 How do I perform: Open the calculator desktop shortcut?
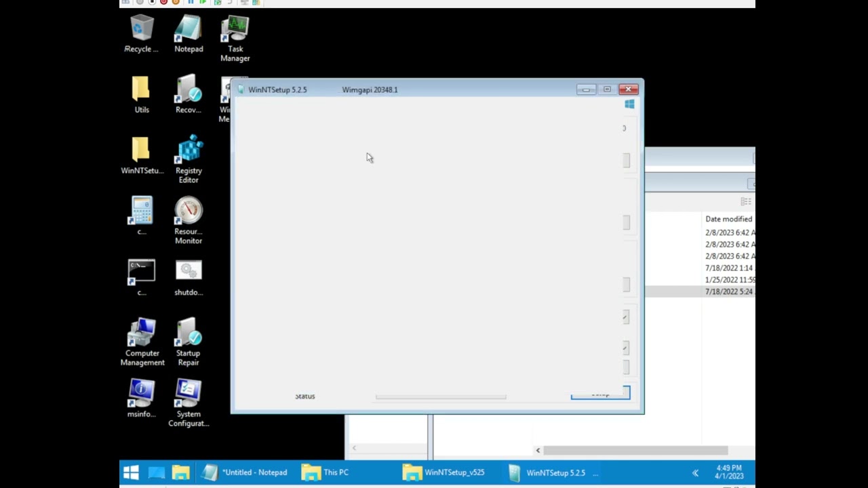pyautogui.click(x=141, y=217)
